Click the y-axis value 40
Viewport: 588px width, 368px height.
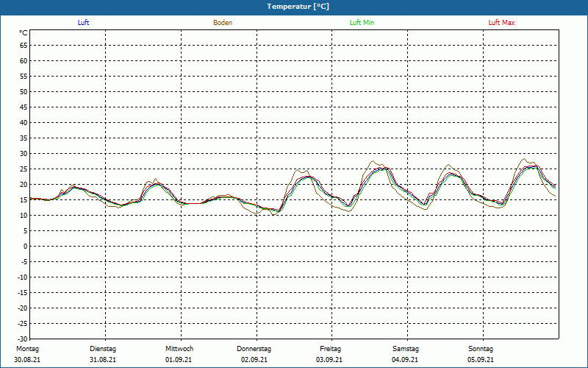(24, 123)
